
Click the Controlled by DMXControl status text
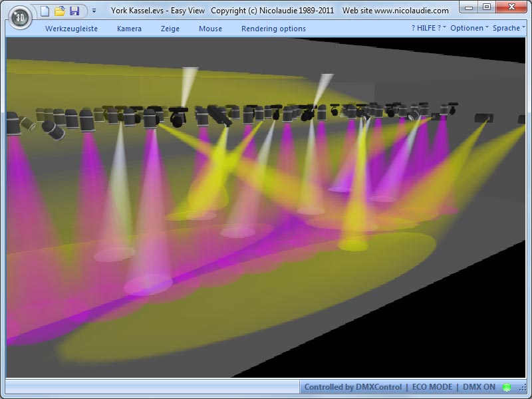(x=352, y=387)
